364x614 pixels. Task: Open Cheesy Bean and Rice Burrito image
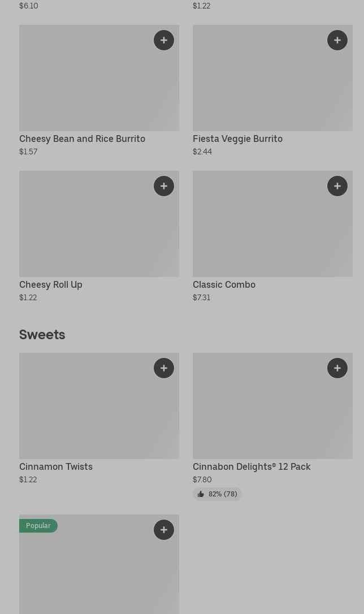[99, 78]
